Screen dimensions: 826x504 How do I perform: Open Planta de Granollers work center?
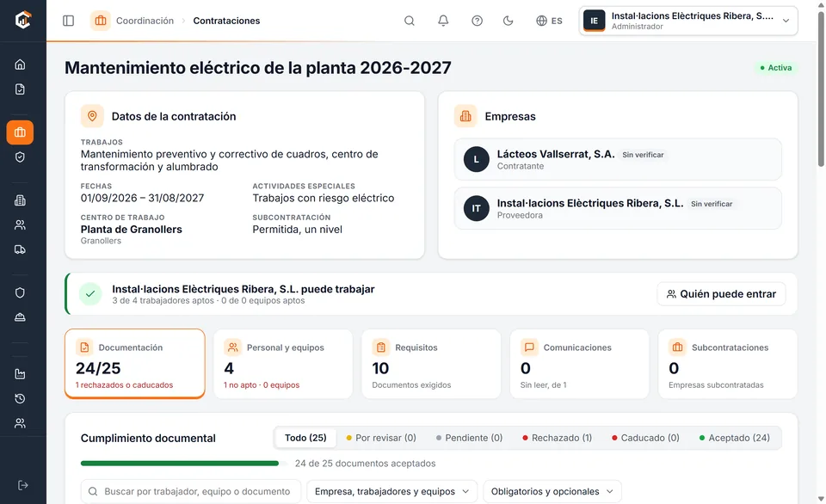click(x=131, y=229)
